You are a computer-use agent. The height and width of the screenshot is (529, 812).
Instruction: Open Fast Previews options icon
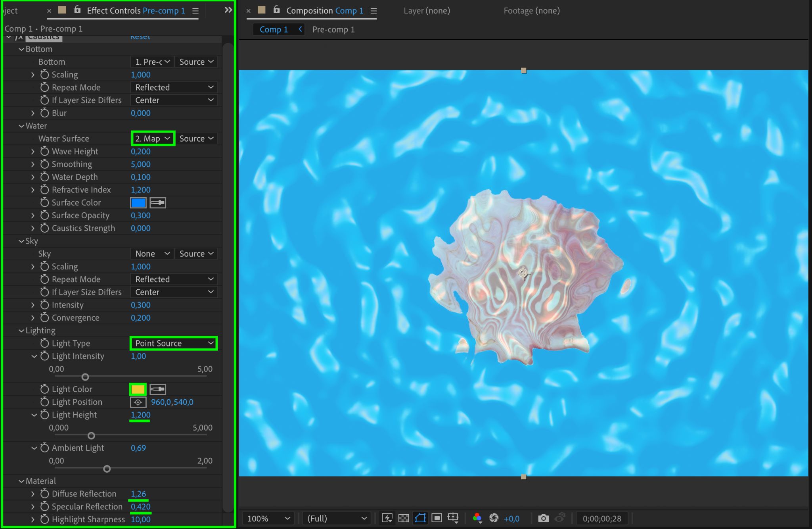tap(387, 518)
